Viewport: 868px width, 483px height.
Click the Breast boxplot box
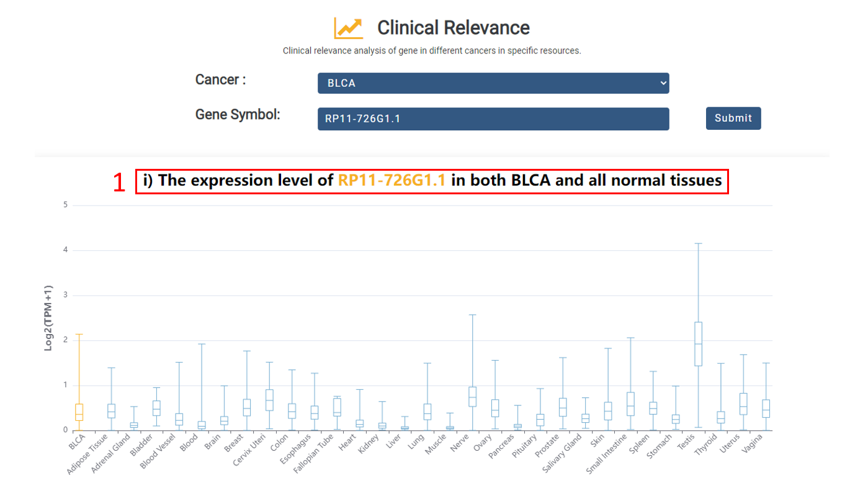click(247, 408)
